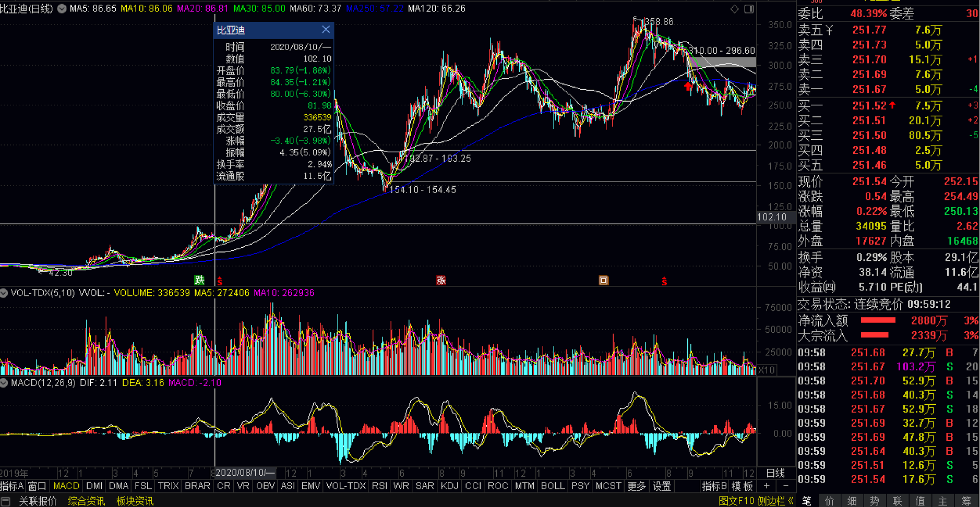This screenshot has width=980, height=507.
Task: Expand the VOL-TDX indicator dropdown arrow
Action: 4,293
